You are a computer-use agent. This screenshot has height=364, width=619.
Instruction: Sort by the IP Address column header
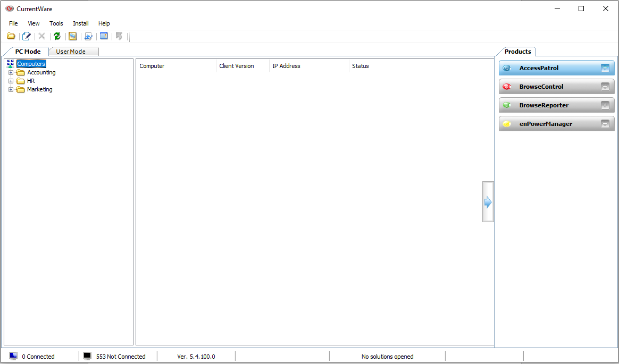309,66
